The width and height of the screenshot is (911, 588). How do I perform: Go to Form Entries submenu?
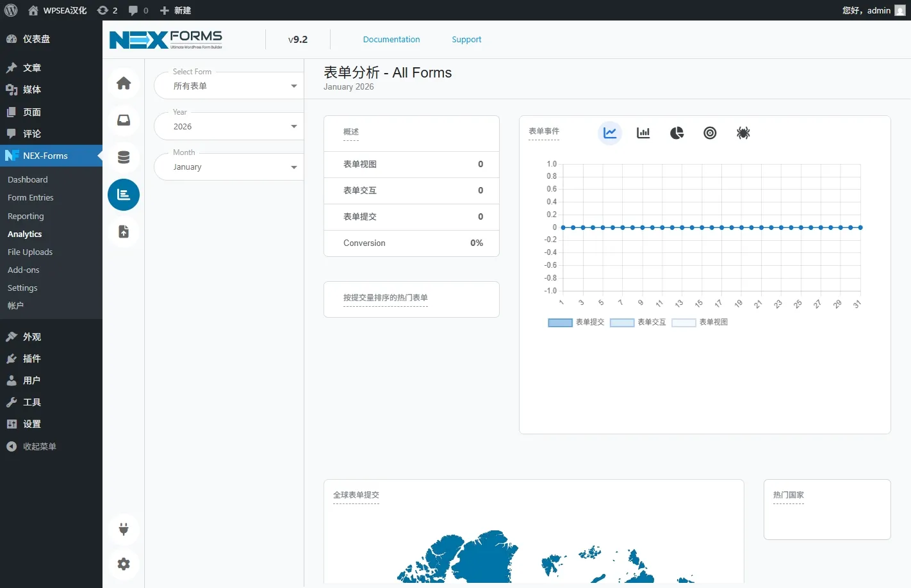point(31,198)
